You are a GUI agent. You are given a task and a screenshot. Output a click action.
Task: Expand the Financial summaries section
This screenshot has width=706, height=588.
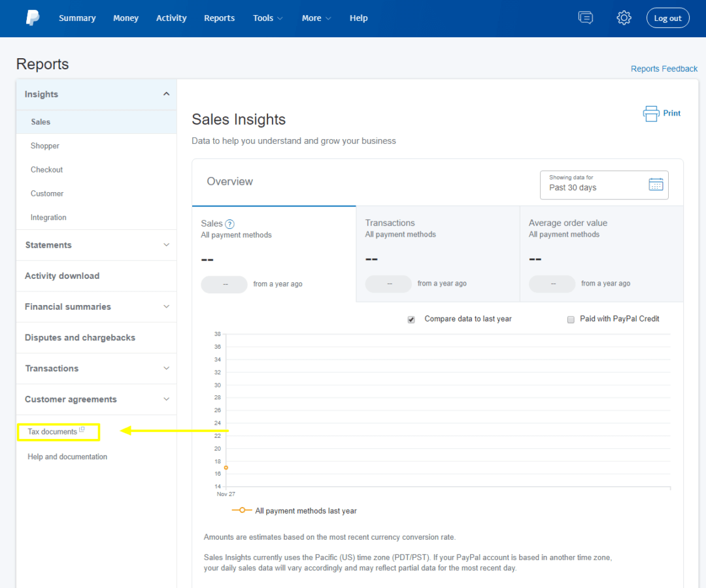pyautogui.click(x=96, y=307)
